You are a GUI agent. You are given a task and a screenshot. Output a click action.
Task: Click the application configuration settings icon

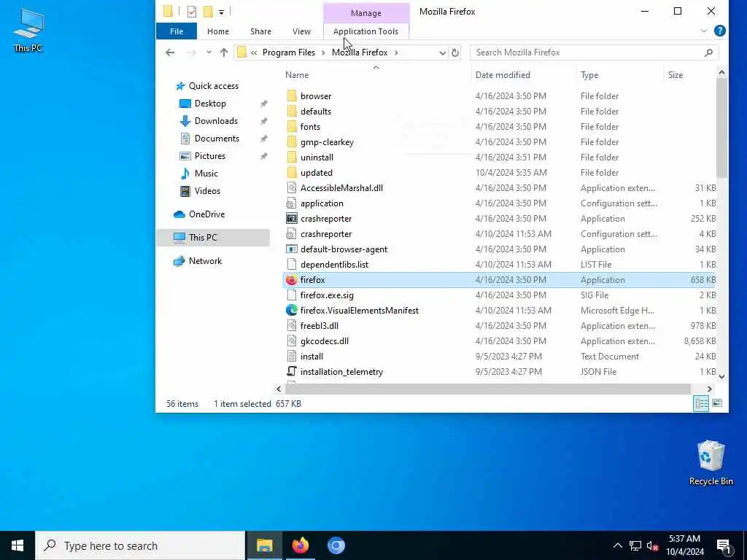tap(292, 203)
